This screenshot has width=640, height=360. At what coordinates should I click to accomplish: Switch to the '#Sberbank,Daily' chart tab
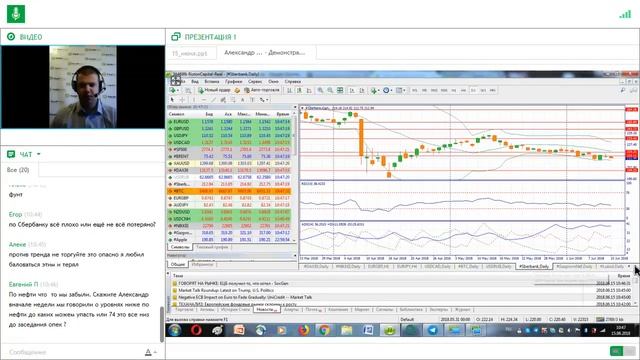(x=533, y=267)
